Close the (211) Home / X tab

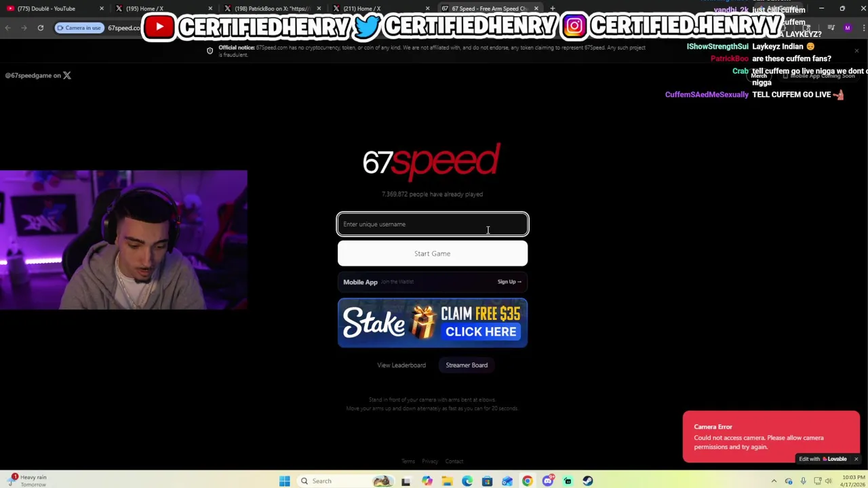pos(427,8)
